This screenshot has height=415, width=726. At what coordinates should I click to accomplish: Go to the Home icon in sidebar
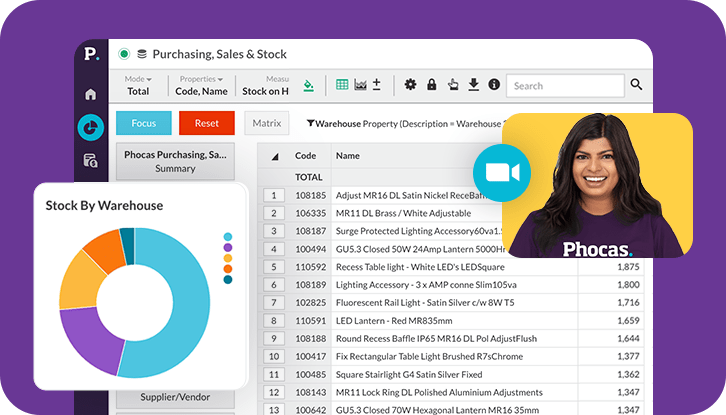(x=91, y=95)
